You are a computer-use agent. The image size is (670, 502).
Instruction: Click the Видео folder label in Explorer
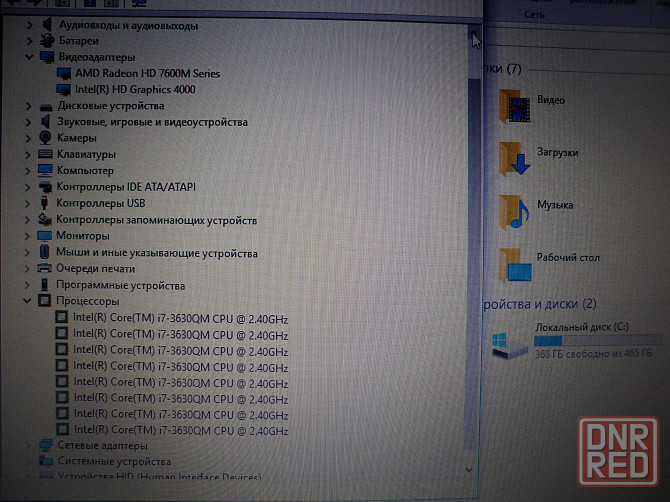pyautogui.click(x=551, y=100)
